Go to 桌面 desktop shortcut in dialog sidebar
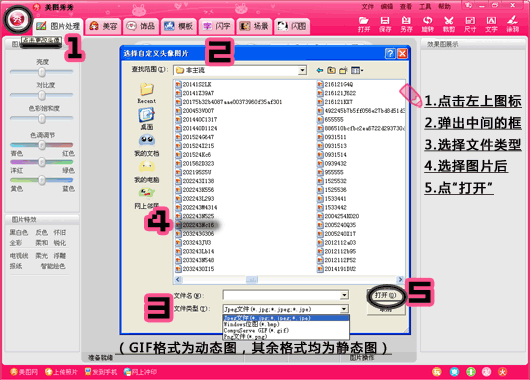Screen dimensions: 530x380 tap(147, 119)
